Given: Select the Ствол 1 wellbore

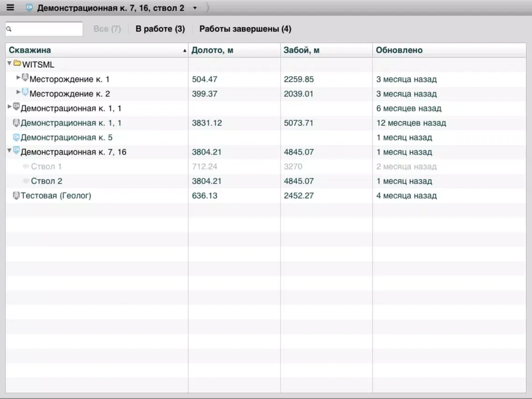Looking at the screenshot, I should tap(266, 167).
